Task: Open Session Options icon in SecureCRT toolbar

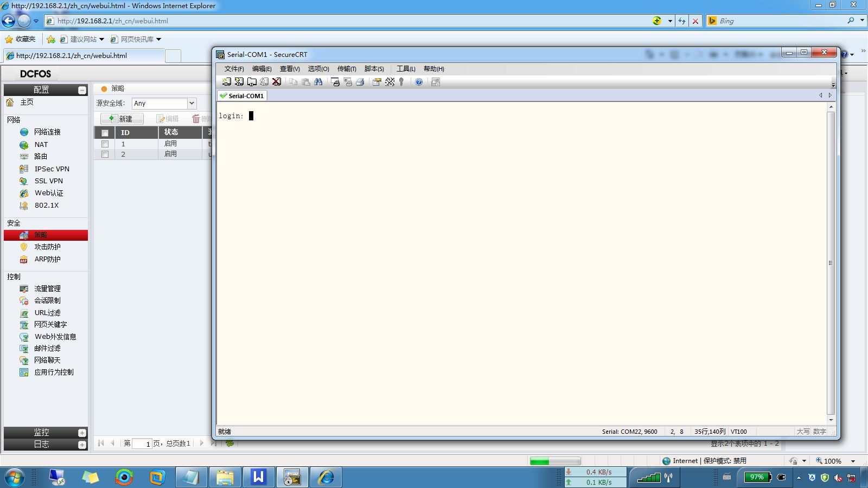Action: (x=376, y=82)
